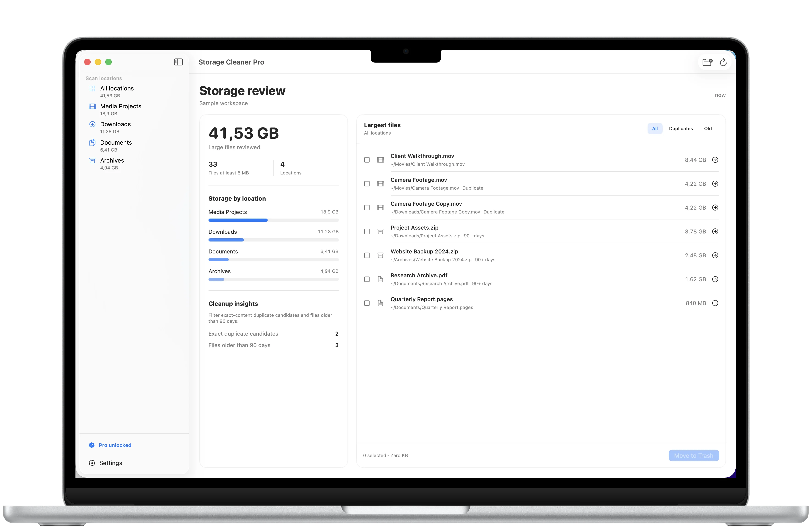
Task: Click the Duplicate tag on Camera Footage.mov
Action: point(473,188)
